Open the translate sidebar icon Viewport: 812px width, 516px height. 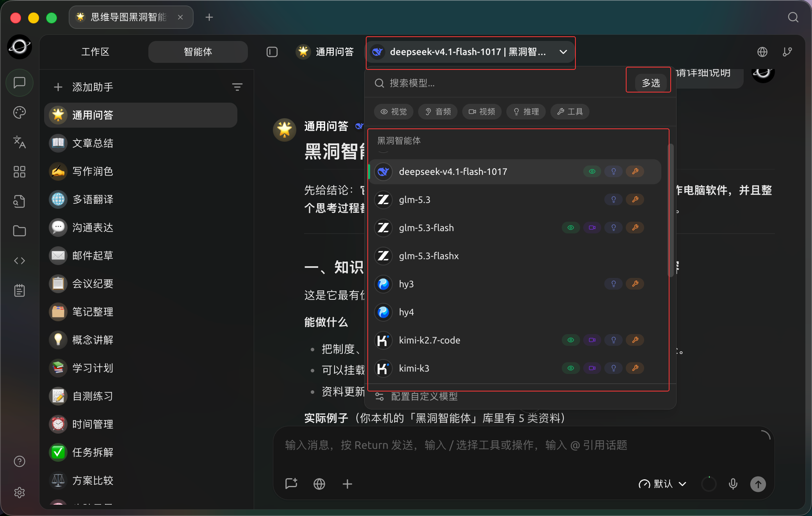click(x=20, y=142)
